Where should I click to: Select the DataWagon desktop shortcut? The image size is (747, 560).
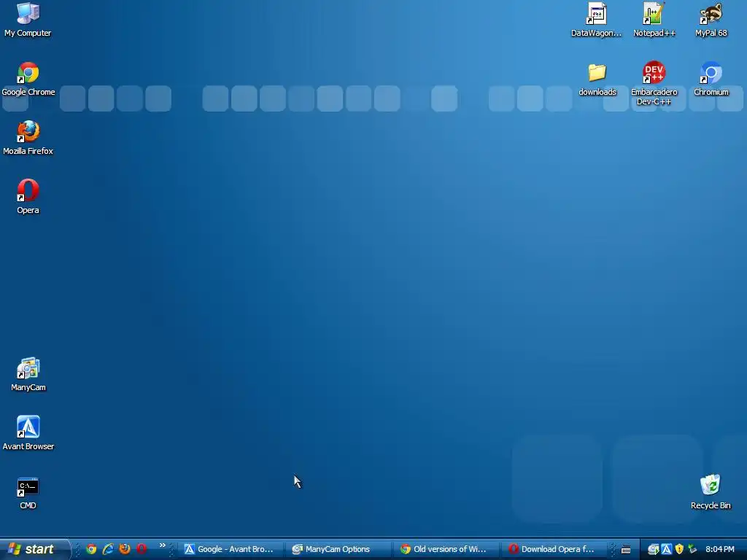[x=597, y=20]
